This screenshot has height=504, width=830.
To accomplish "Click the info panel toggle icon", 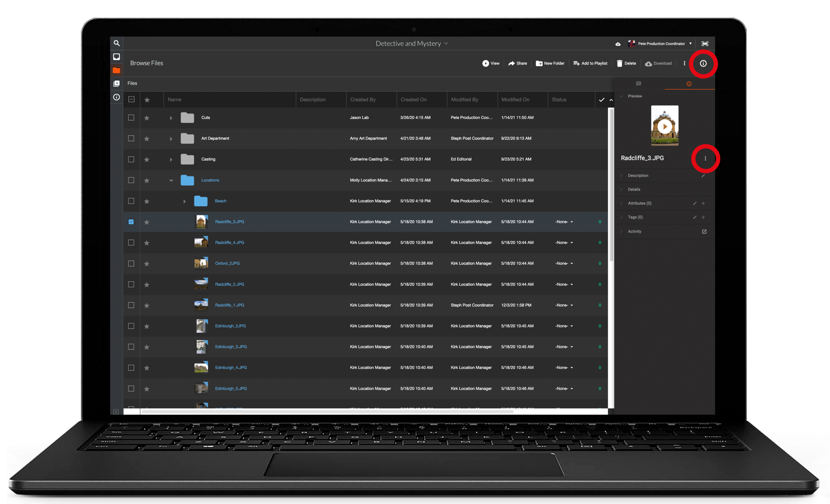I will point(703,63).
